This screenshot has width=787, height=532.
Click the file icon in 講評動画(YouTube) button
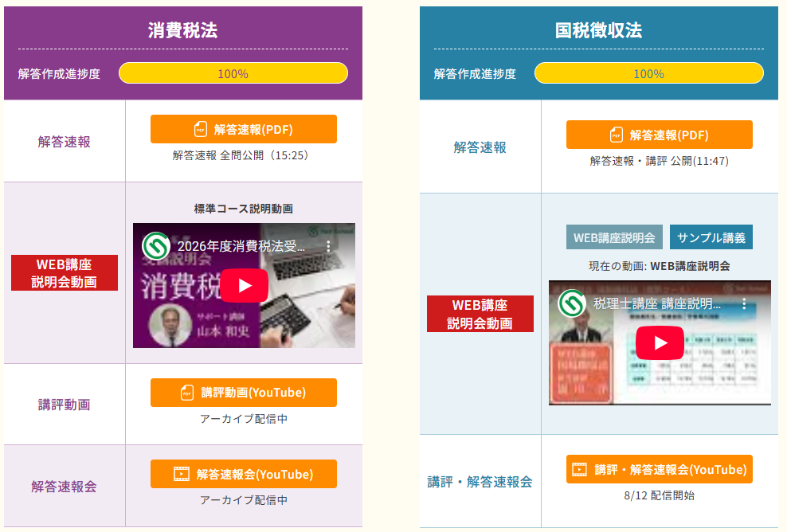pyautogui.click(x=186, y=393)
